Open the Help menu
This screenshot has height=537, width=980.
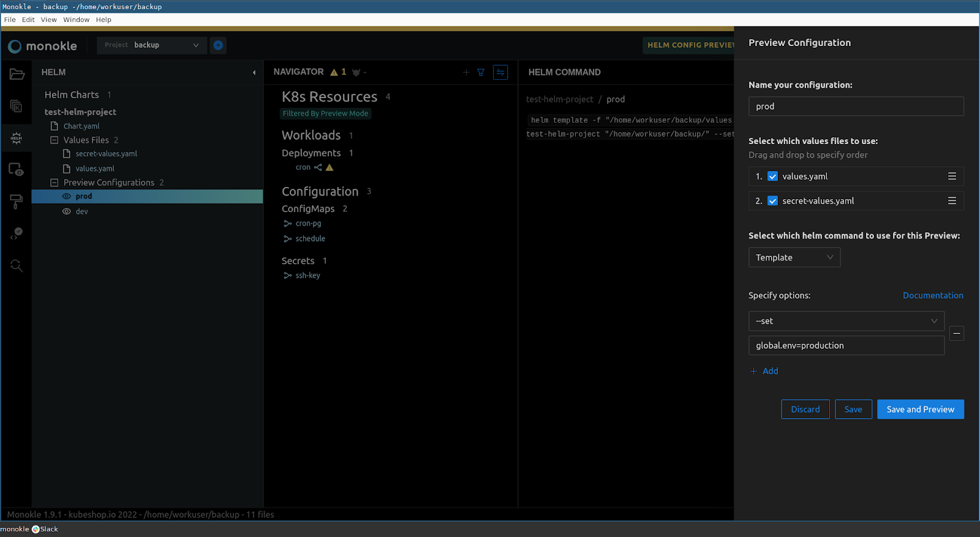104,20
